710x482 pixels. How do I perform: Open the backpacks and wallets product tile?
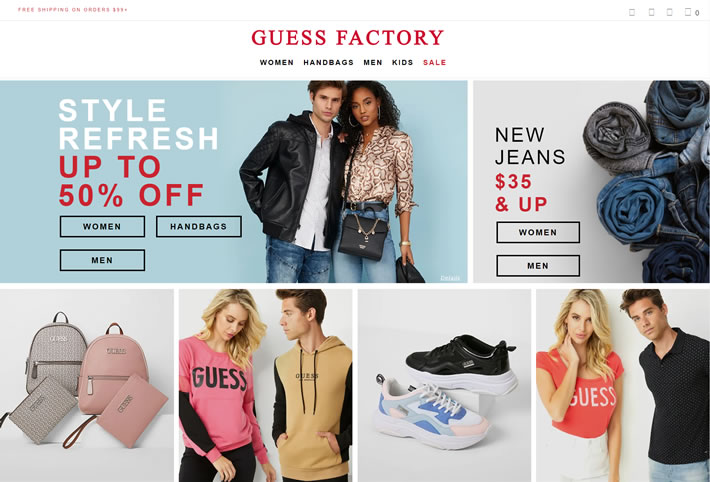[86, 386]
